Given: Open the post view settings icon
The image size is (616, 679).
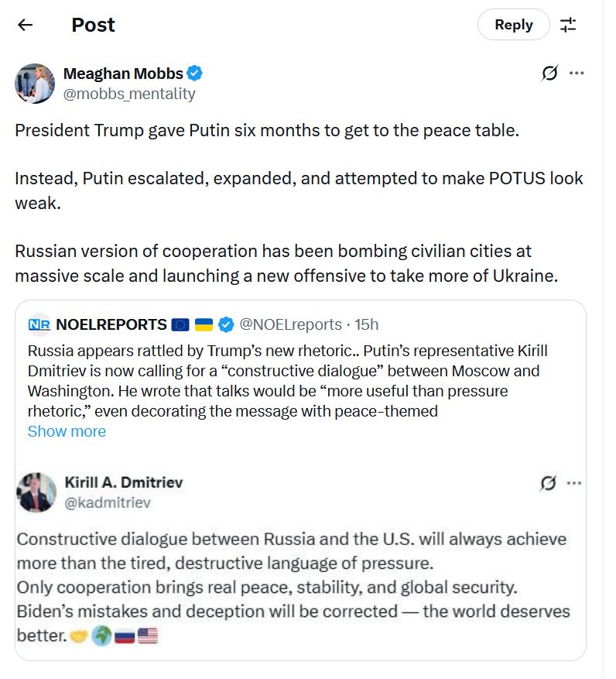Looking at the screenshot, I should click(568, 25).
